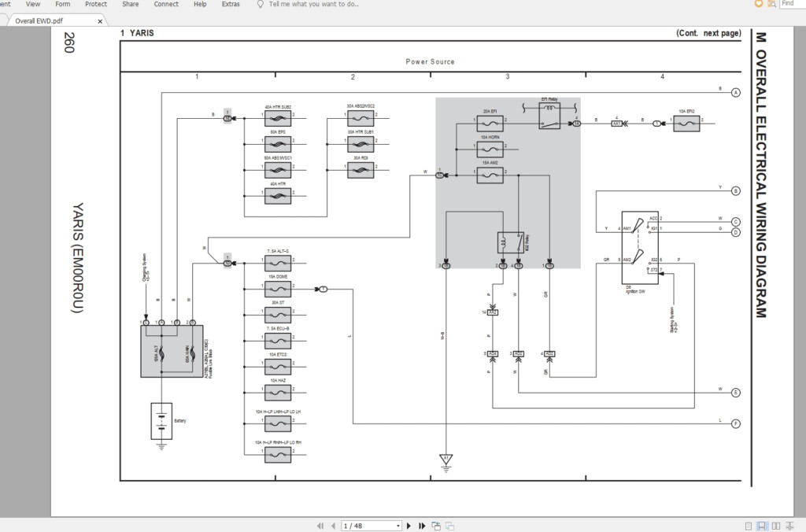The width and height of the screenshot is (806, 532).
Task: Jump to the last page
Action: [422, 526]
